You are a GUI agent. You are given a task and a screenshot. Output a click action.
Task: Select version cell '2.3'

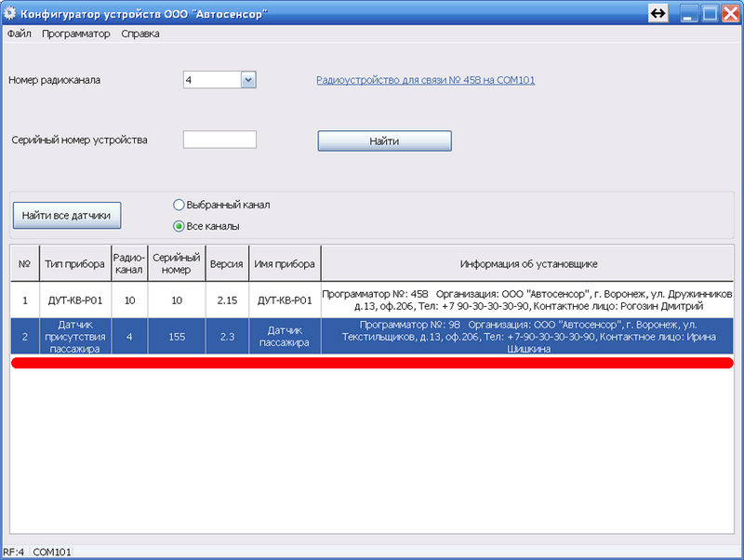coord(227,337)
